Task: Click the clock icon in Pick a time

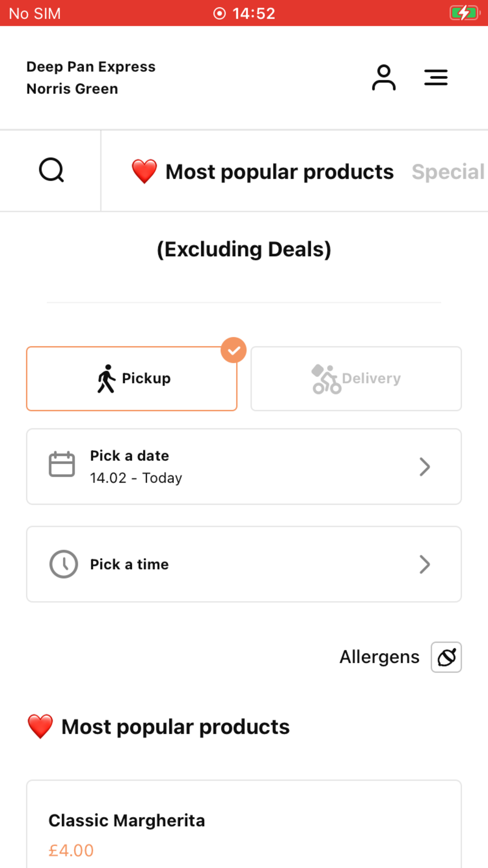Action: click(64, 564)
